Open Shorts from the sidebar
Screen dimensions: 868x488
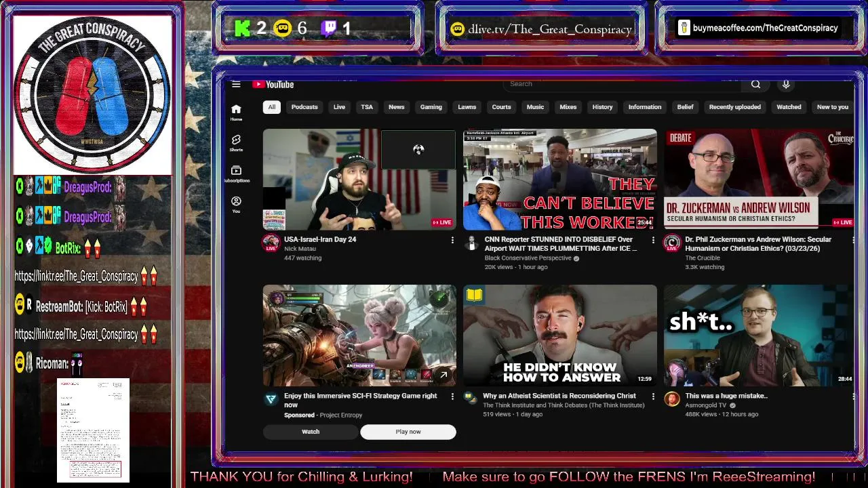[x=236, y=143]
